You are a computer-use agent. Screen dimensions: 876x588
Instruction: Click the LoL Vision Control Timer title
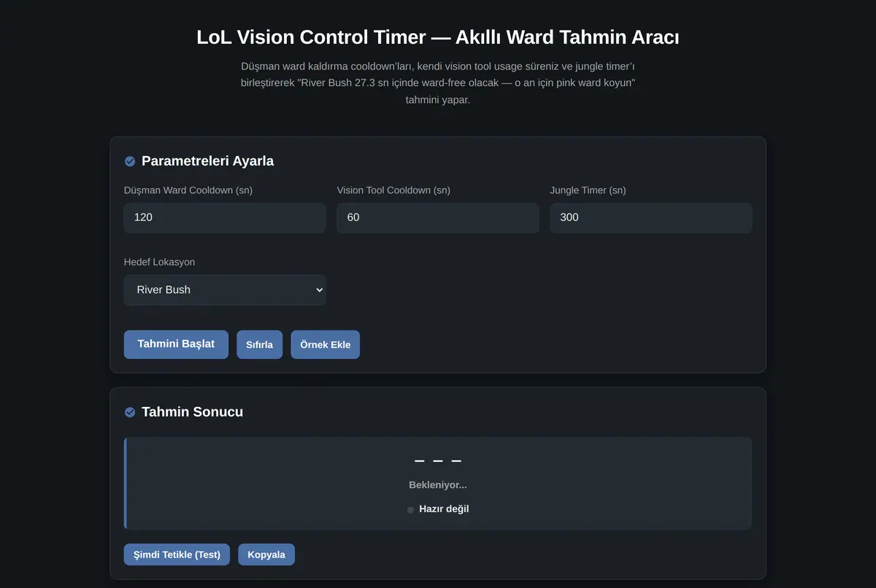tap(438, 37)
